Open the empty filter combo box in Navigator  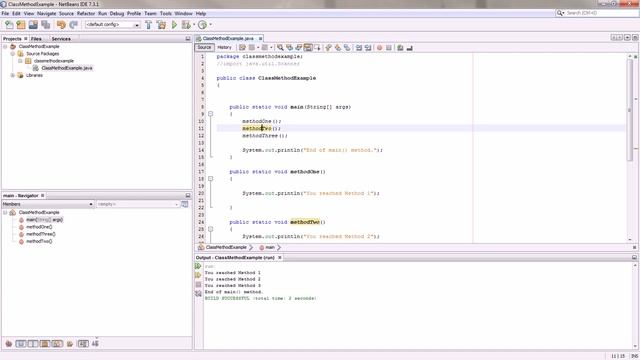[138, 204]
